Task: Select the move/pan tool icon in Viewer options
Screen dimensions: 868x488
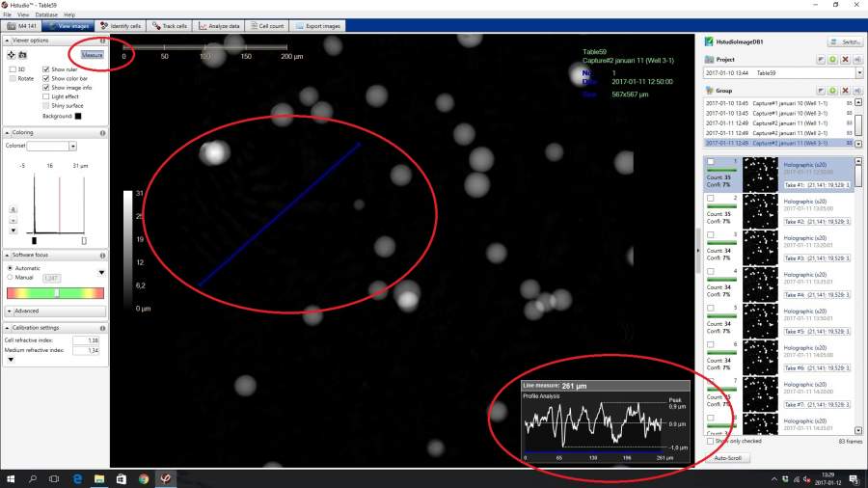Action: tap(11, 55)
